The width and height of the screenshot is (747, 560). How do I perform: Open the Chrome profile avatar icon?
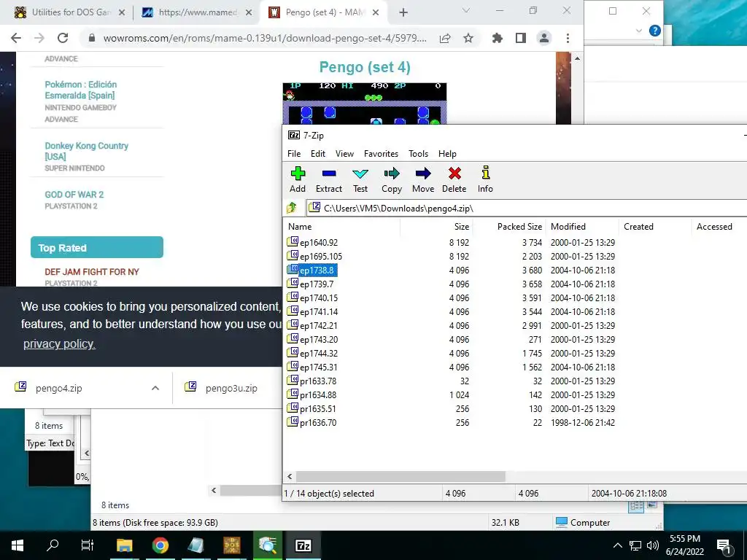pyautogui.click(x=544, y=38)
